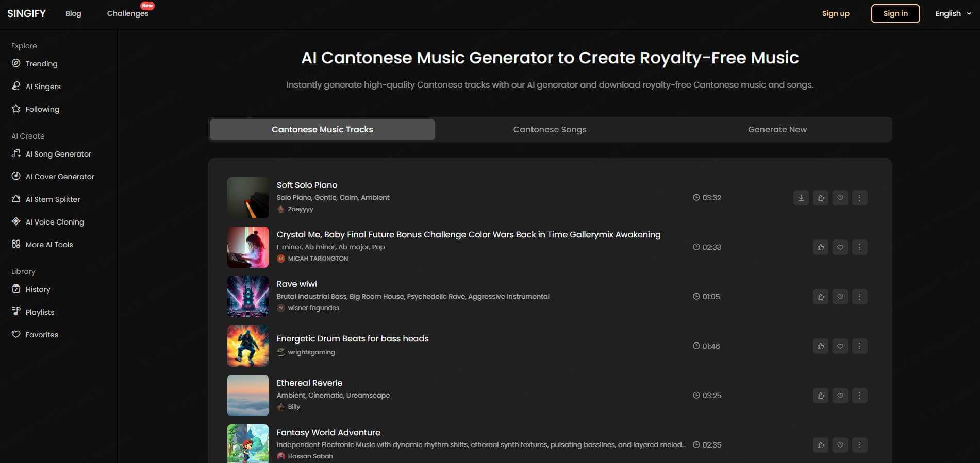
Task: Open MICAH TARKINGTON's profile
Action: pos(318,259)
